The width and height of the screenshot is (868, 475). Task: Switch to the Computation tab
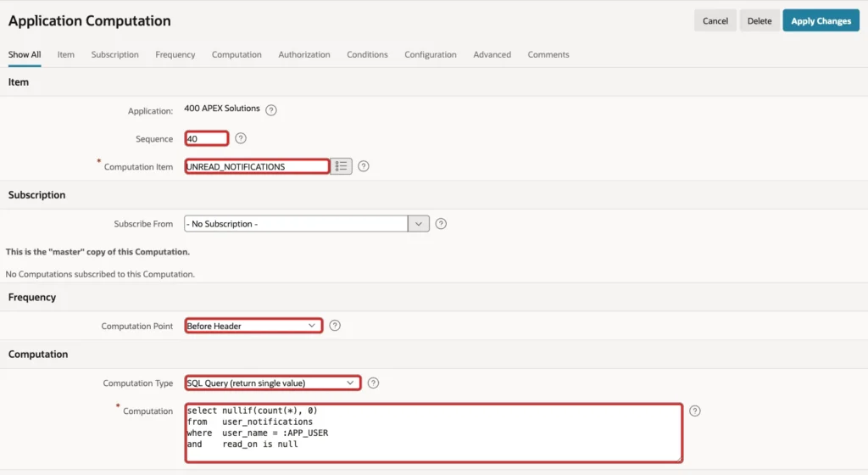point(236,54)
